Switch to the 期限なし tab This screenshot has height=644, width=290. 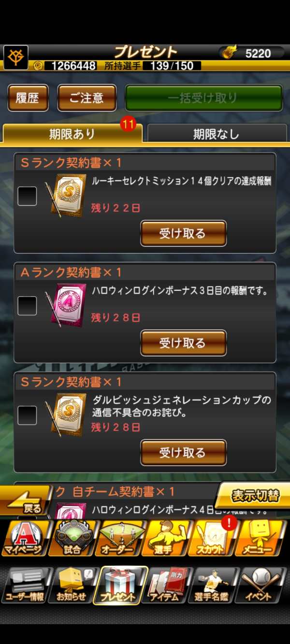(x=216, y=134)
